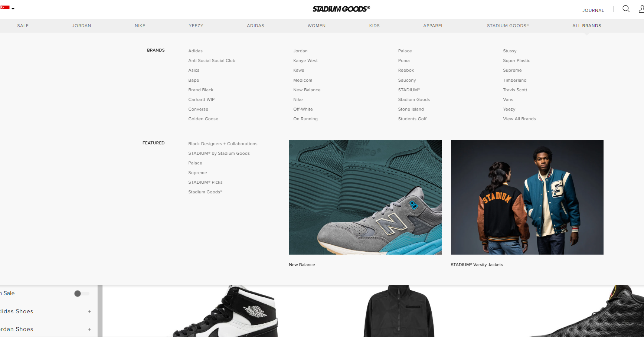Open the search magnifier icon
Image resolution: width=644 pixels, height=337 pixels.
click(x=626, y=9)
